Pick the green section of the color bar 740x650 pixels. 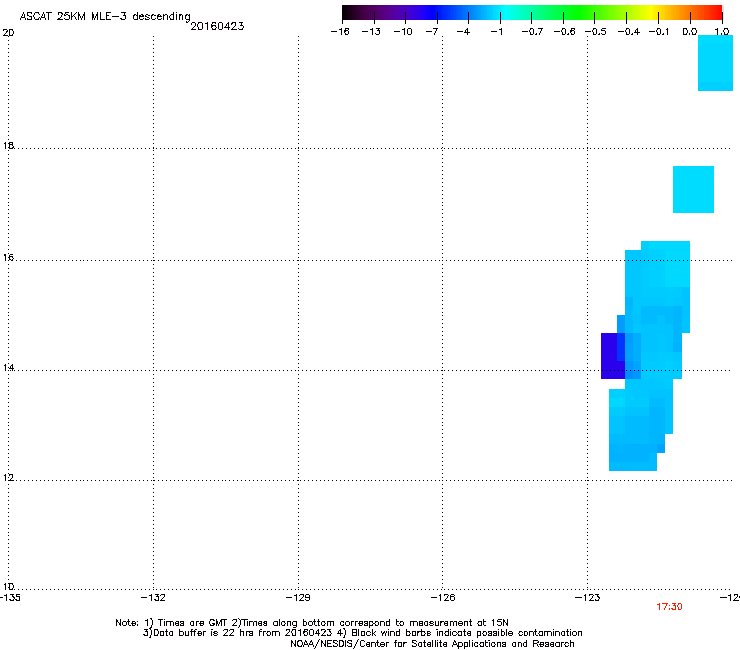580,12
